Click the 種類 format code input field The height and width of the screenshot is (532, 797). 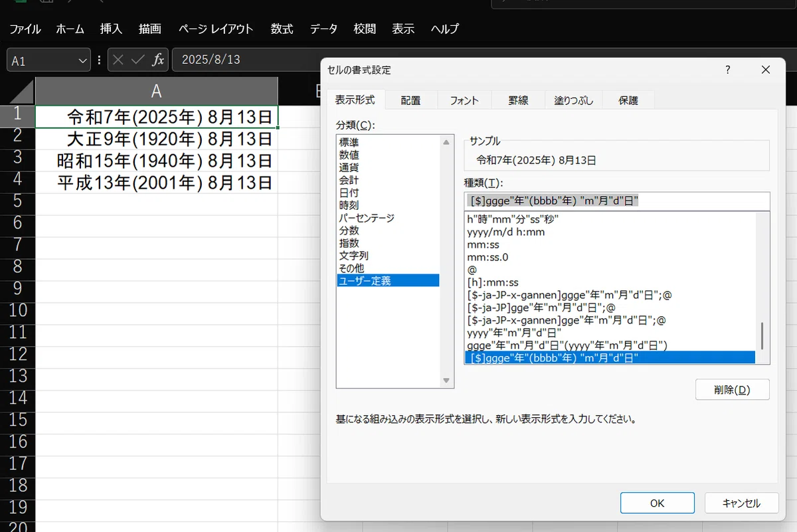616,201
